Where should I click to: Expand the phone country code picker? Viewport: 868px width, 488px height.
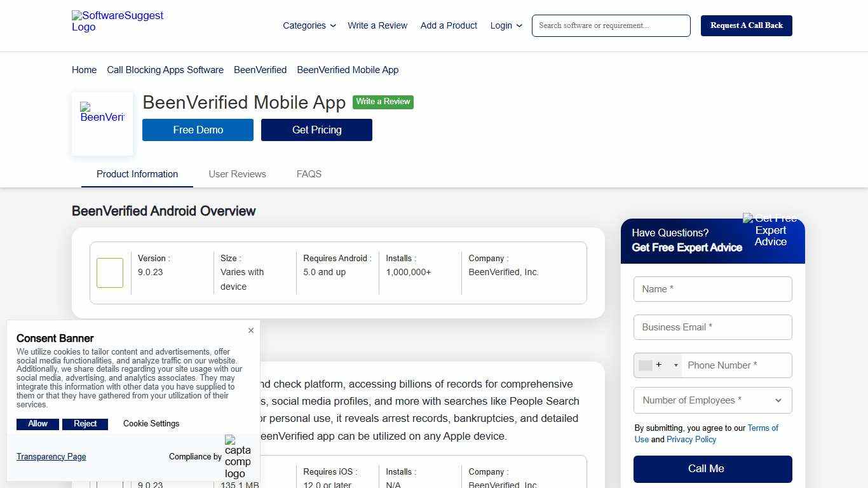click(x=675, y=365)
